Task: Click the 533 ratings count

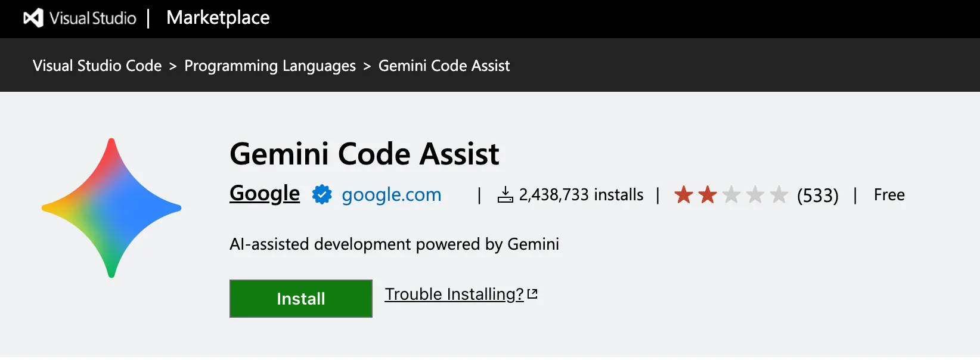Action: [817, 195]
